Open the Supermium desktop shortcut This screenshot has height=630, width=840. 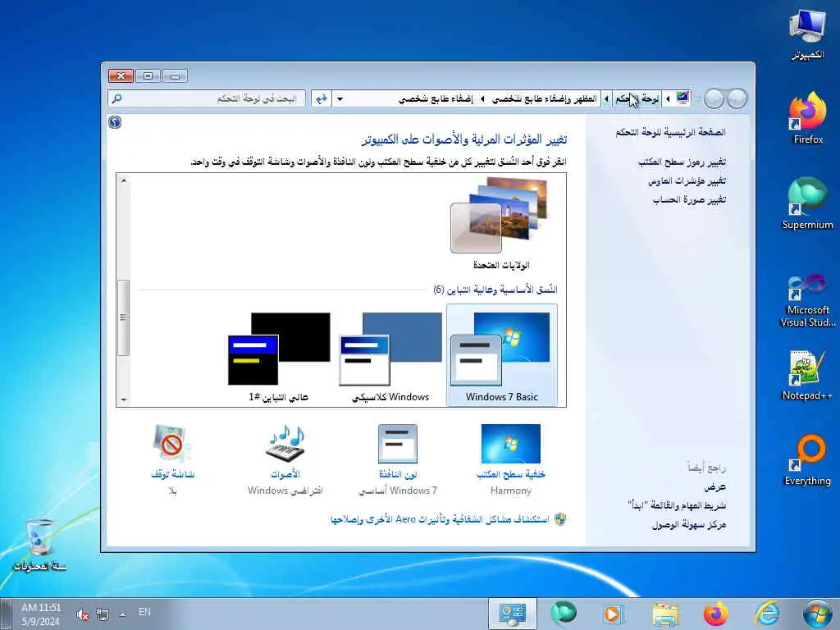[807, 203]
